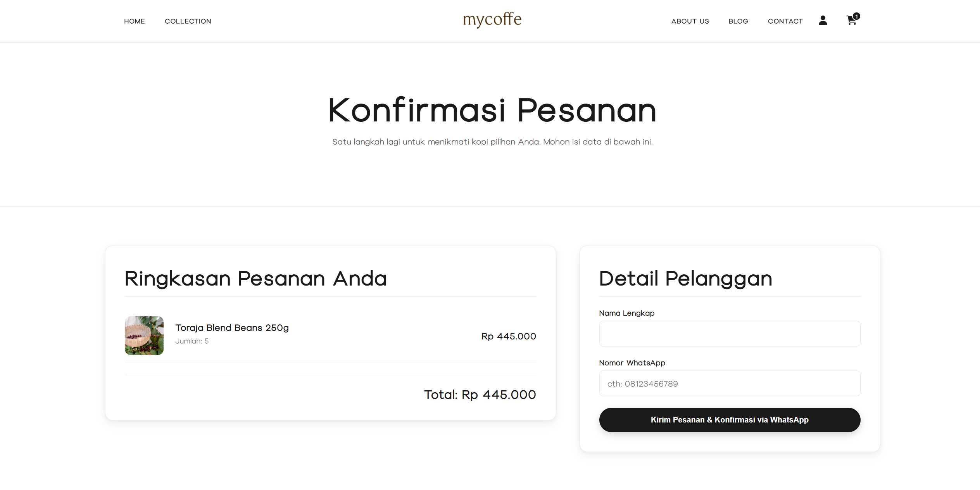The image size is (980, 490).
Task: Click the Nama Lengkap field label
Action: coord(626,313)
